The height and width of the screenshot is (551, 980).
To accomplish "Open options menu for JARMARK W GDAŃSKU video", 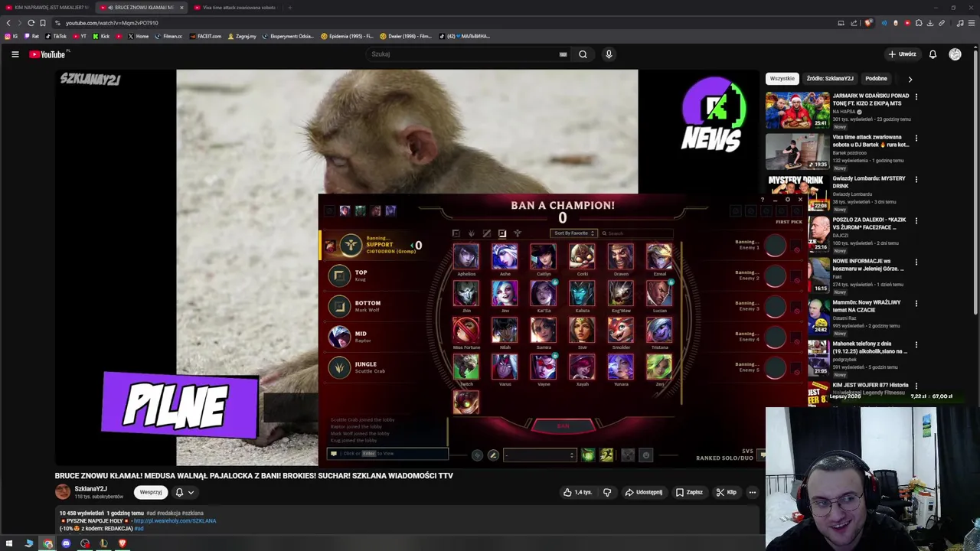I will [x=916, y=96].
